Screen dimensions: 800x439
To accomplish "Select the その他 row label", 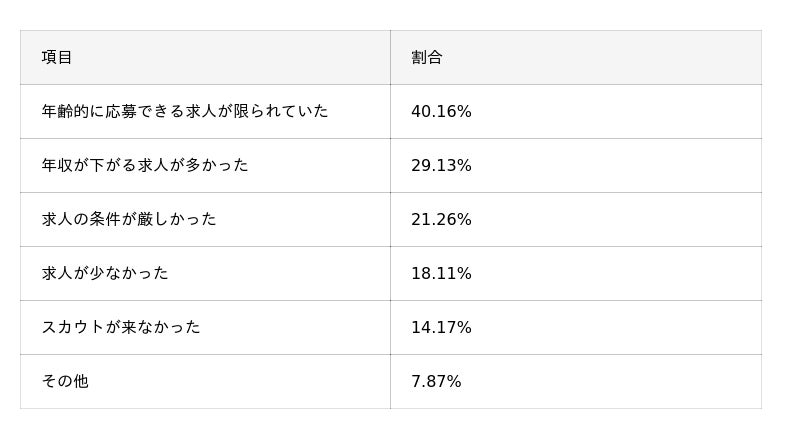I will click(65, 382).
